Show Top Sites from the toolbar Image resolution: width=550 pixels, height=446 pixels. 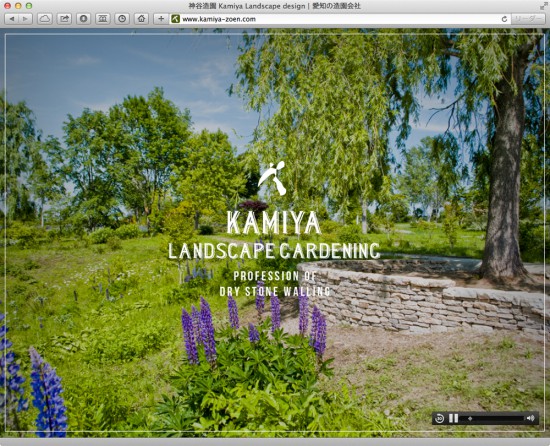[103, 19]
